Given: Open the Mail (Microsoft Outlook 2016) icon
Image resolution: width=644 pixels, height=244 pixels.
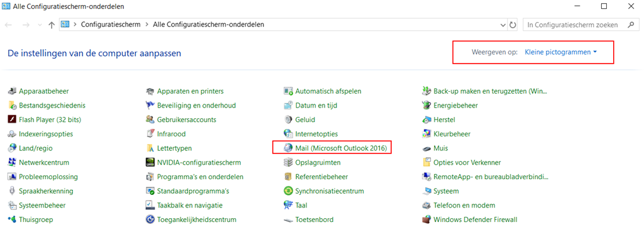Looking at the screenshot, I should (x=288, y=148).
